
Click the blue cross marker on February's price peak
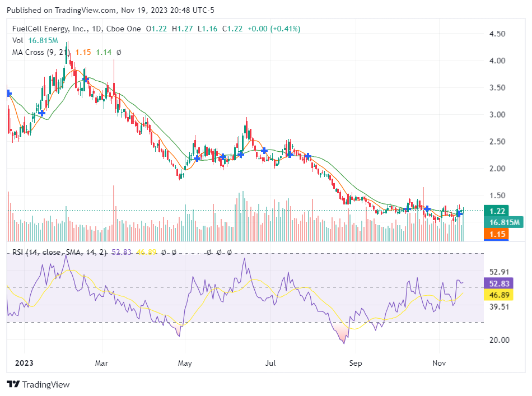pos(86,80)
